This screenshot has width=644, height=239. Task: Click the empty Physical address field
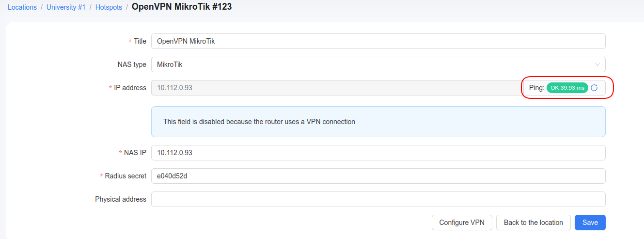click(x=378, y=199)
